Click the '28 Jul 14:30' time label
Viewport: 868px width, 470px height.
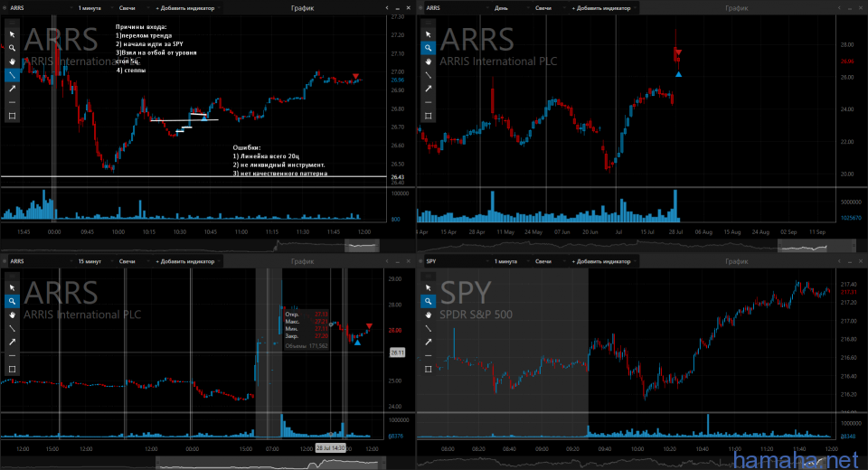(x=331, y=448)
